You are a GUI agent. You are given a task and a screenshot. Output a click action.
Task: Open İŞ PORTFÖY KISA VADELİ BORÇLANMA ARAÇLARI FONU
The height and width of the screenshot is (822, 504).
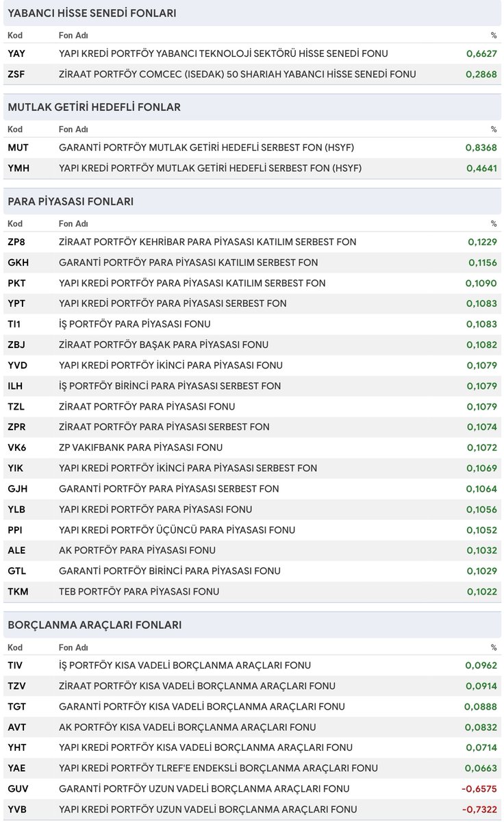point(185,665)
